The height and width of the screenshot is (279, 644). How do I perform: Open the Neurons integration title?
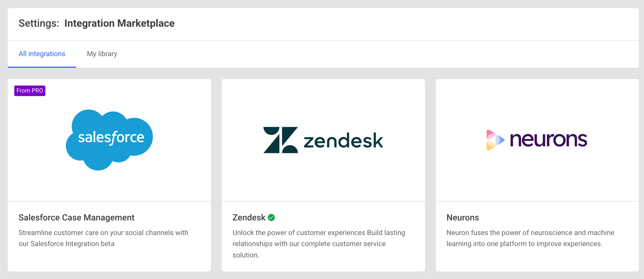pos(463,217)
